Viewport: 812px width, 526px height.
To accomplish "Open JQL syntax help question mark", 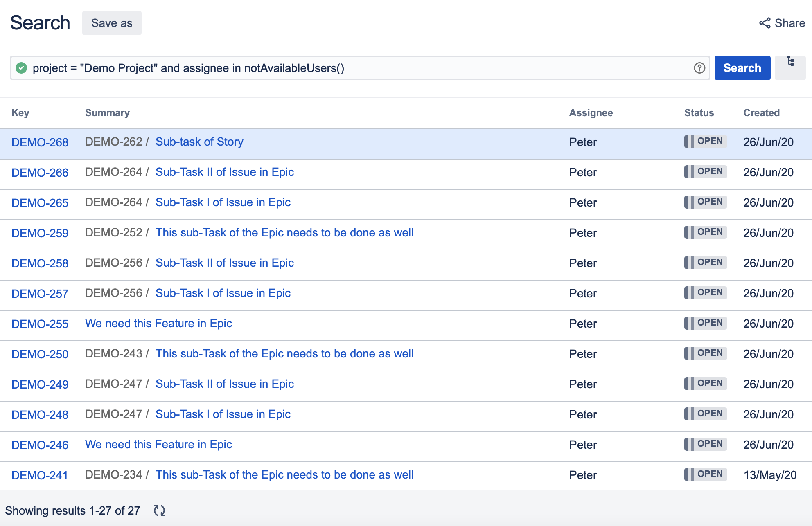I will pos(699,68).
